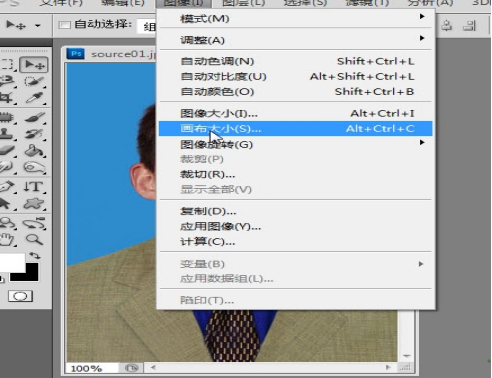Pick the 3D Object Rotate tool
This screenshot has height=378, width=492.
click(7, 223)
